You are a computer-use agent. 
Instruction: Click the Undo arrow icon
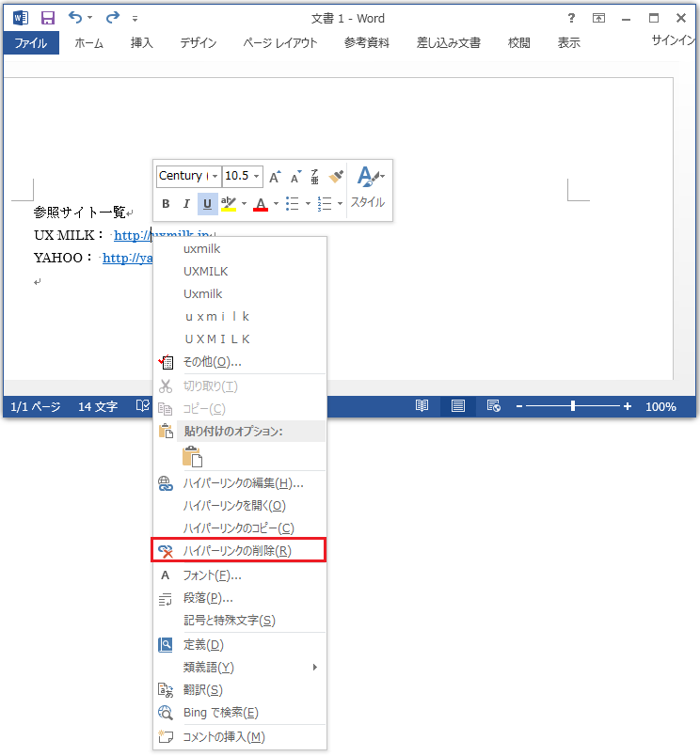tap(75, 18)
